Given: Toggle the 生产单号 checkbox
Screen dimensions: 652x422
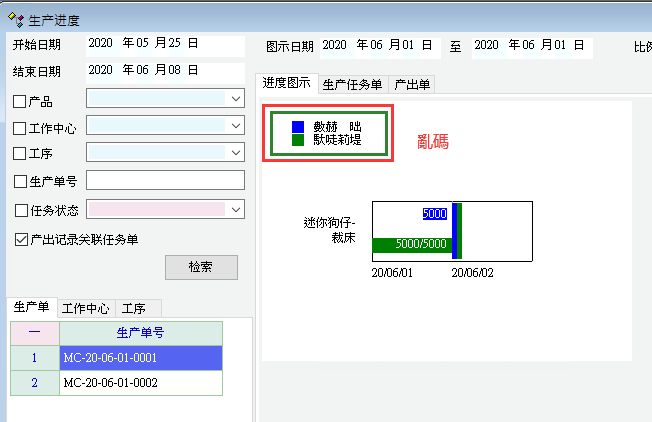Looking at the screenshot, I should 19,182.
